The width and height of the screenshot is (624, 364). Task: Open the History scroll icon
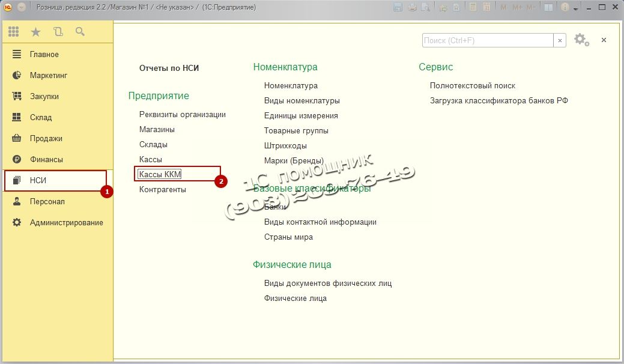[58, 32]
